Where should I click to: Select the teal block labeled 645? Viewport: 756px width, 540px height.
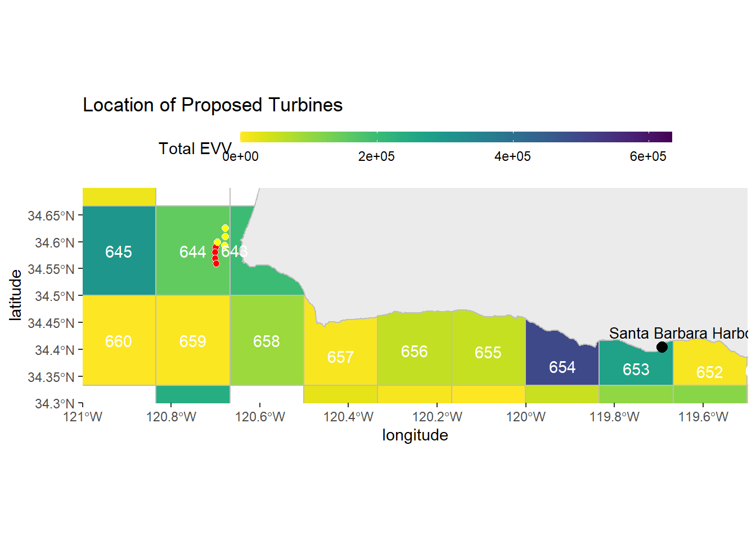pos(119,251)
